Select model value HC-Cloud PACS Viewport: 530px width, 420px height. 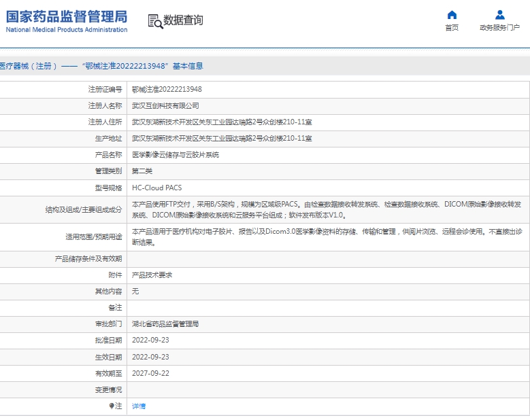[x=157, y=188]
